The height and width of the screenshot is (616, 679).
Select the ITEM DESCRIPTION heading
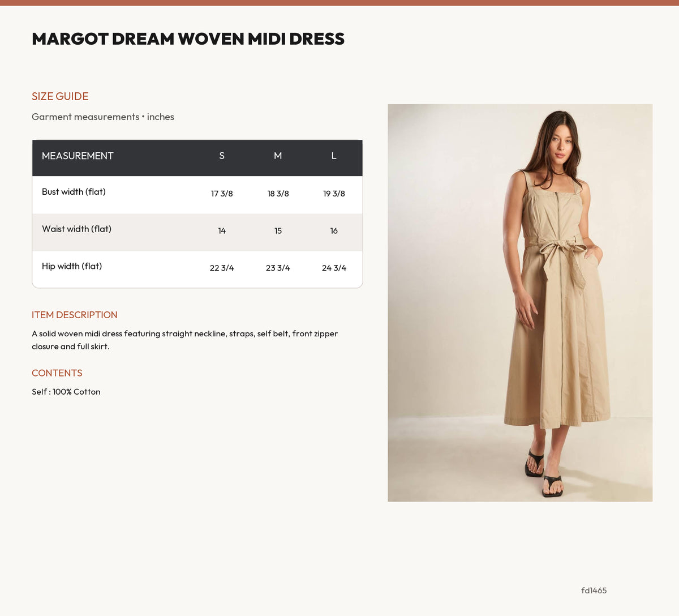(x=75, y=315)
